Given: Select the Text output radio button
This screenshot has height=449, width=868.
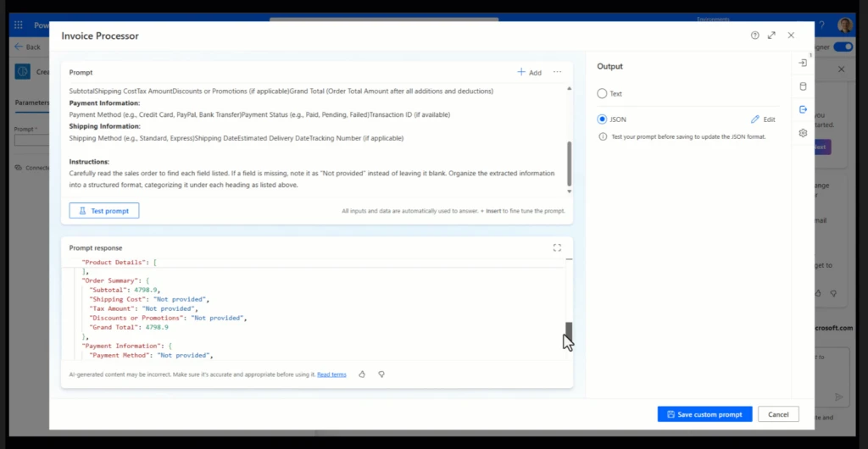Looking at the screenshot, I should (x=602, y=94).
